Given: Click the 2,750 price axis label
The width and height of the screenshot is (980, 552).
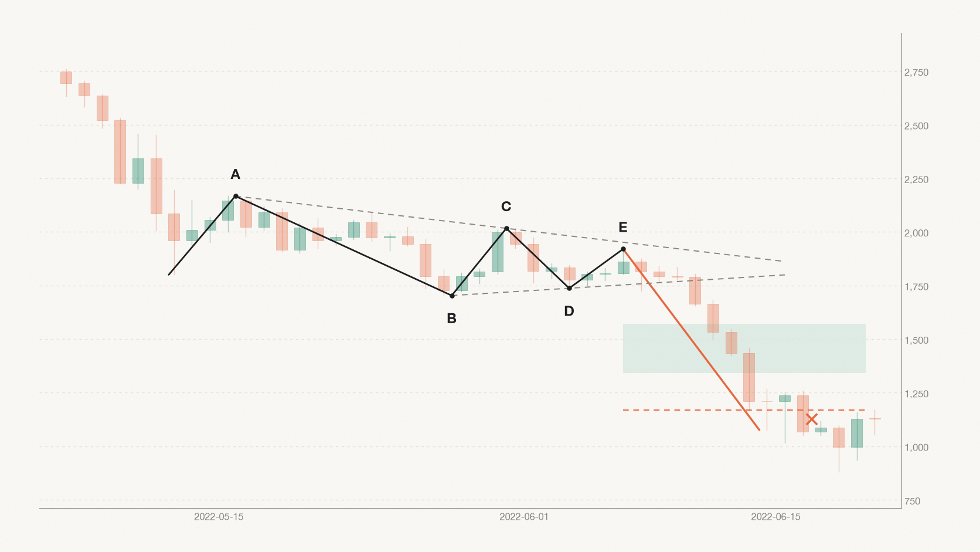Looking at the screenshot, I should click(916, 72).
